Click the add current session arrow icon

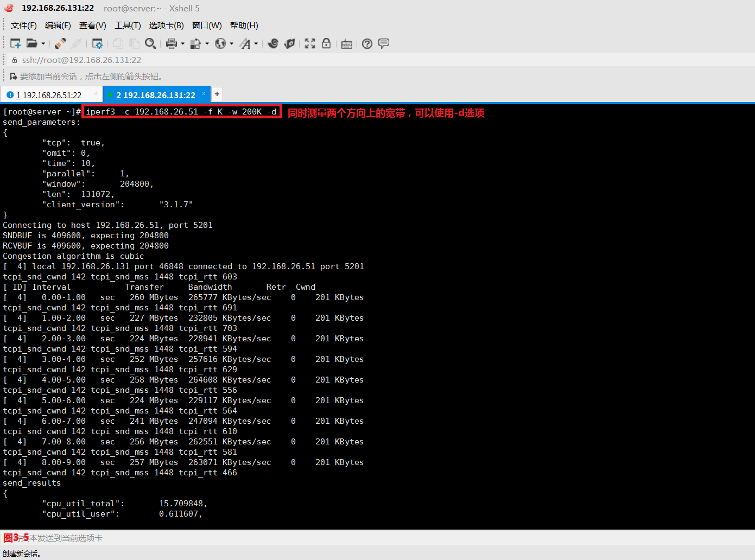(x=14, y=77)
